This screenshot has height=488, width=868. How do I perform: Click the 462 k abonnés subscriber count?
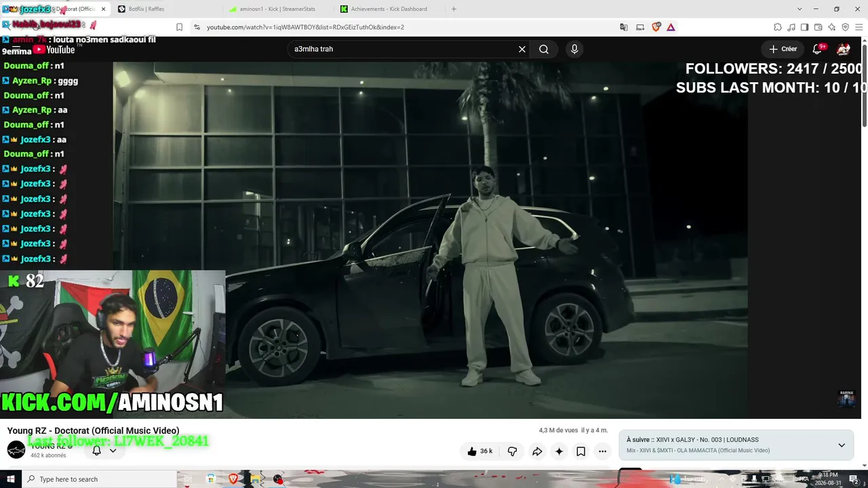coord(48,455)
